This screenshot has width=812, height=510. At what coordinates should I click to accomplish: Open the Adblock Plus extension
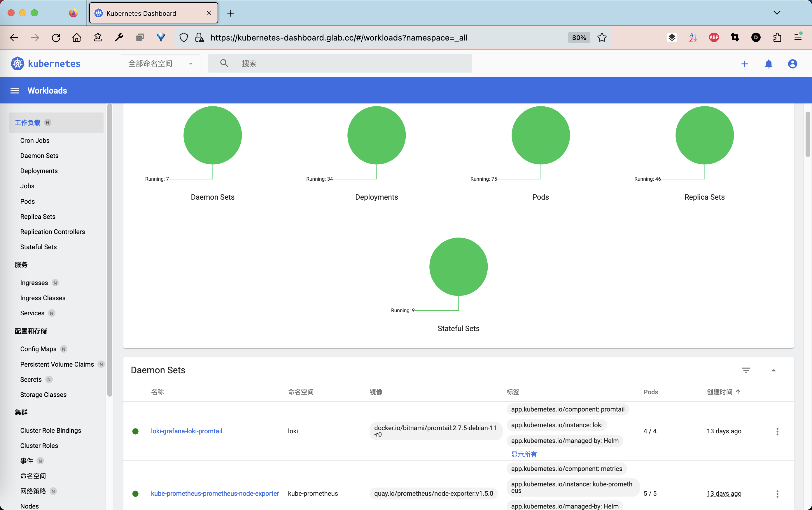[x=714, y=37]
